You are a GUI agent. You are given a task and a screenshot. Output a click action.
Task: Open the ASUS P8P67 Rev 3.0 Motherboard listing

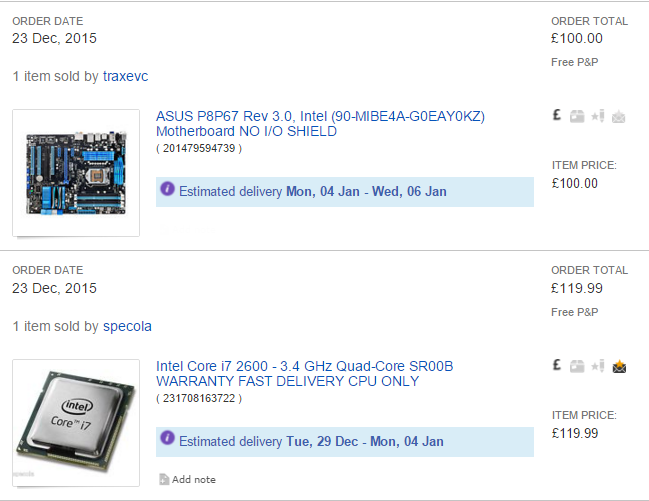320,124
